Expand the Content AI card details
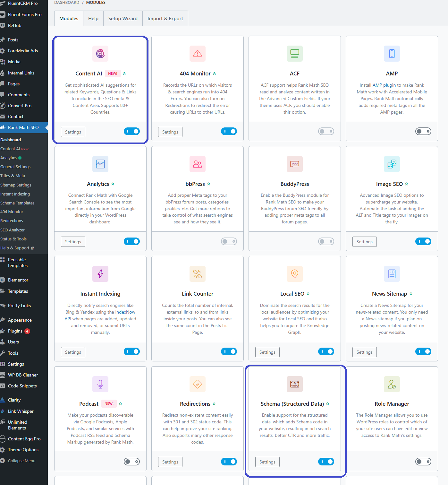The width and height of the screenshot is (448, 485). (x=125, y=73)
